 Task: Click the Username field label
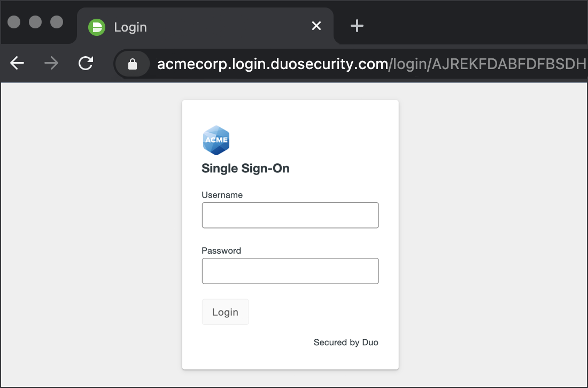click(x=222, y=195)
